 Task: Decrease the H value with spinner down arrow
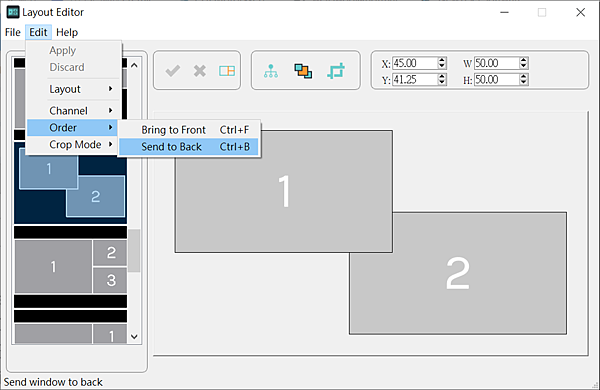[524, 83]
